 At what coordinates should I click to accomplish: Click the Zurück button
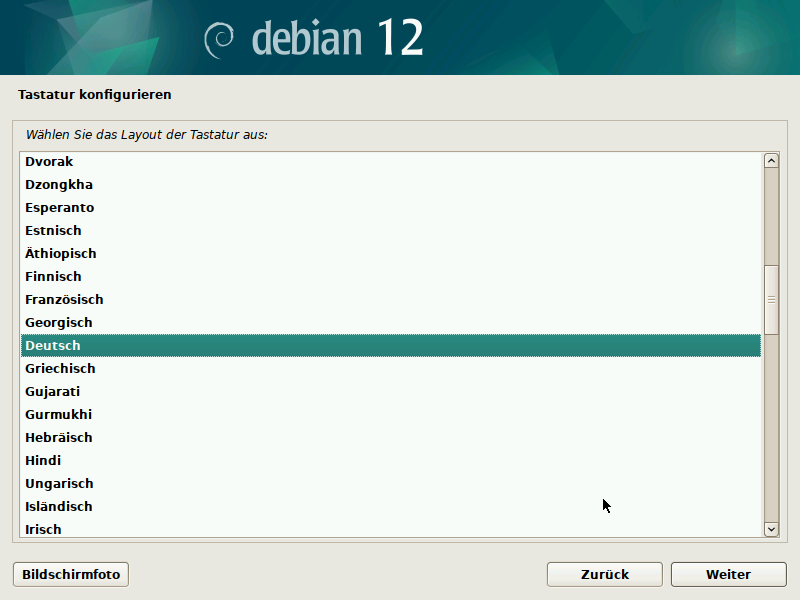(x=604, y=574)
